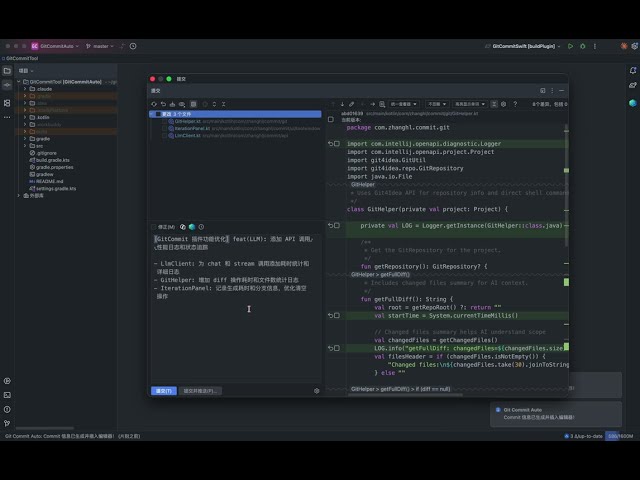Open the Notifications bell icon
The width and height of the screenshot is (640, 480).
(633, 71)
